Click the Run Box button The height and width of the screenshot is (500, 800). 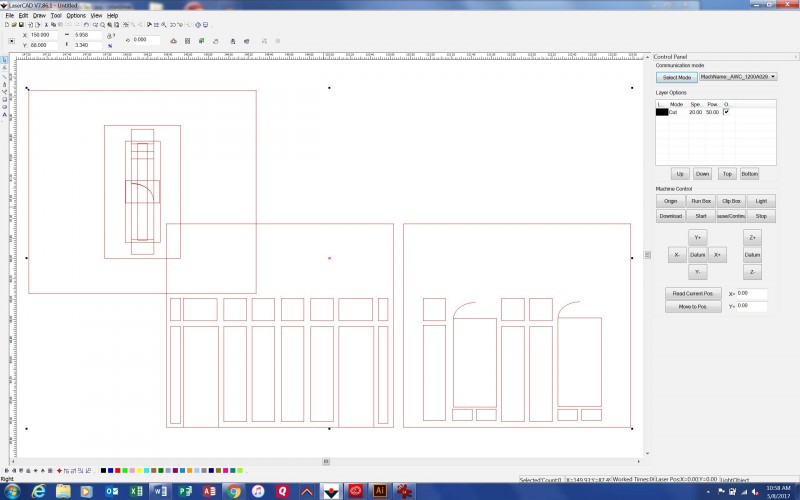coord(701,201)
